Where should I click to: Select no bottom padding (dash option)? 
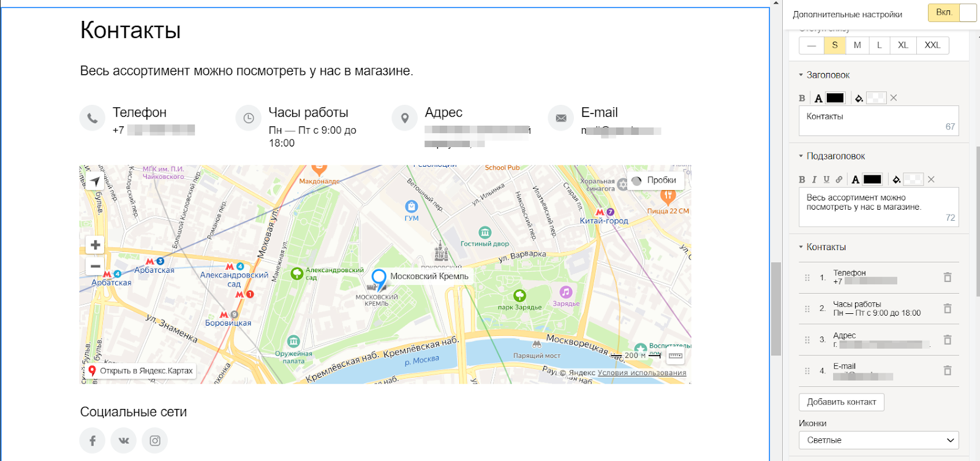coord(812,45)
